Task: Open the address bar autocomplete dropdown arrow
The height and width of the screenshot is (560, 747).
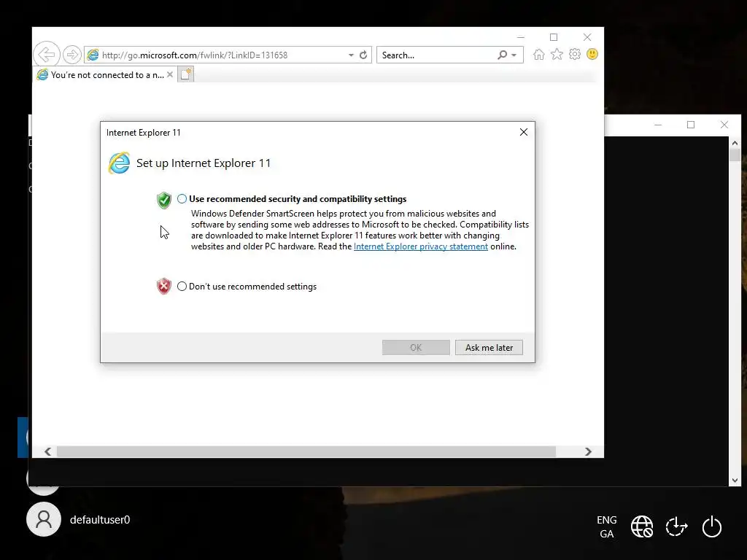Action: [351, 55]
